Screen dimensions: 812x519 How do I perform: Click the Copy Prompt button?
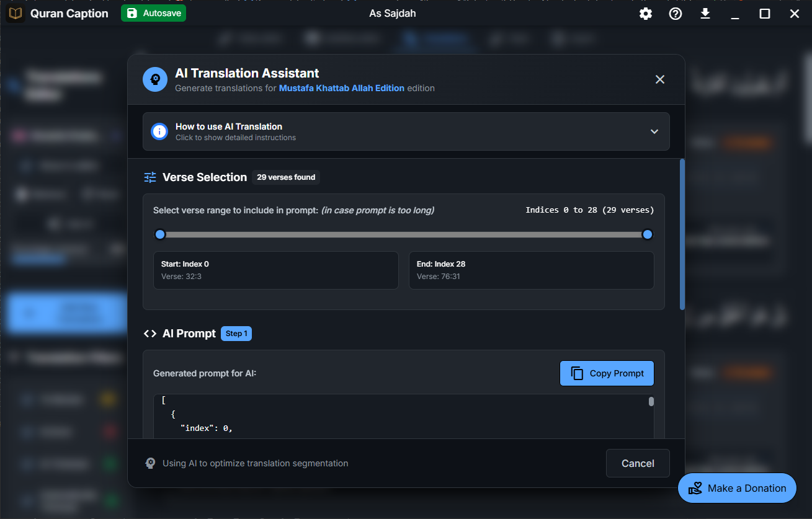607,373
